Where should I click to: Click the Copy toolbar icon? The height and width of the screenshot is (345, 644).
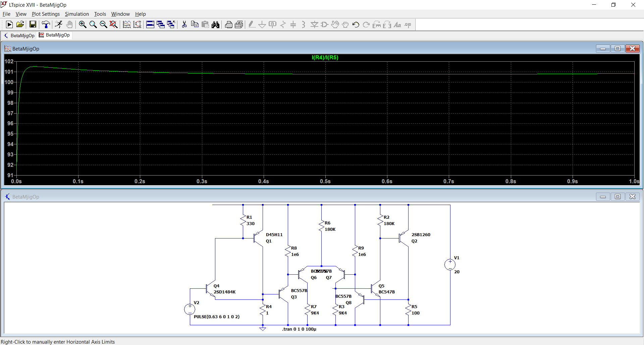[x=195, y=24]
